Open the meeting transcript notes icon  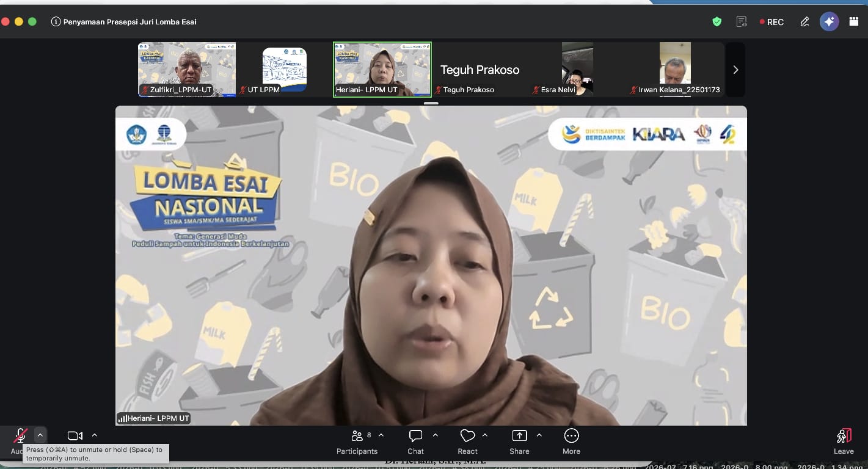[742, 22]
